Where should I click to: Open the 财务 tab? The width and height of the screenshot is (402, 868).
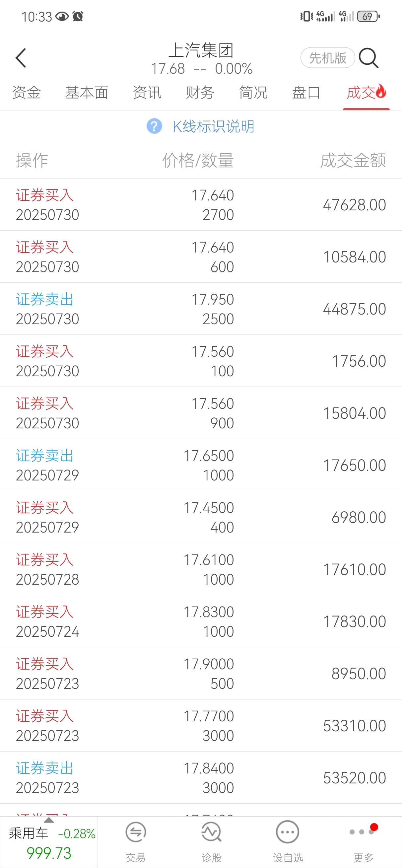tap(200, 93)
